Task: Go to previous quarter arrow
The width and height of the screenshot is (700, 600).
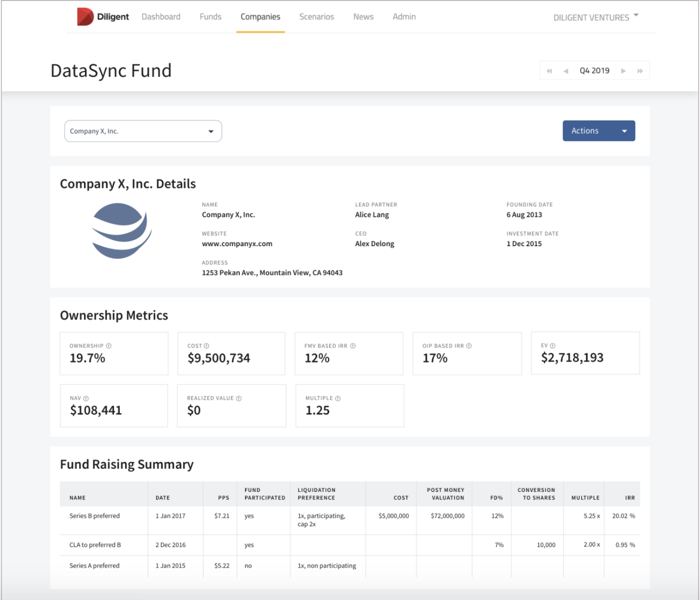Action: click(x=566, y=71)
